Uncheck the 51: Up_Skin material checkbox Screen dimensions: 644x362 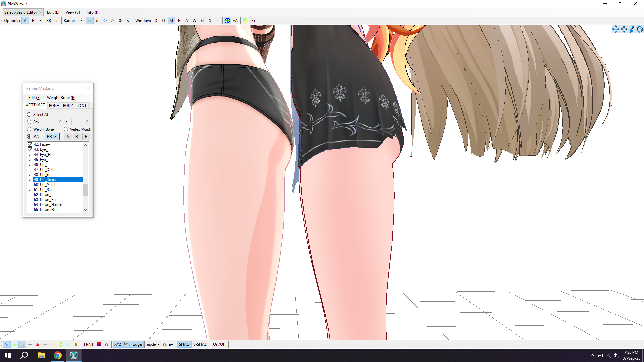30,190
